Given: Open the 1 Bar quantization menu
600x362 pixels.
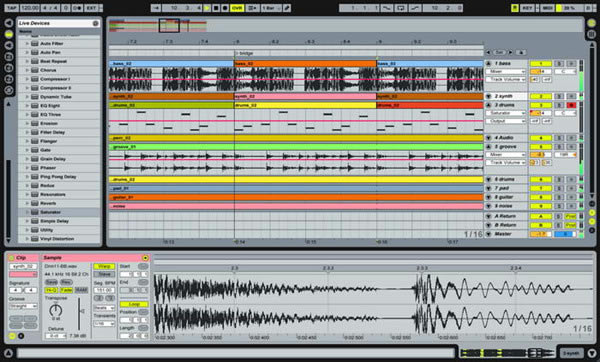Looking at the screenshot, I should point(271,8).
